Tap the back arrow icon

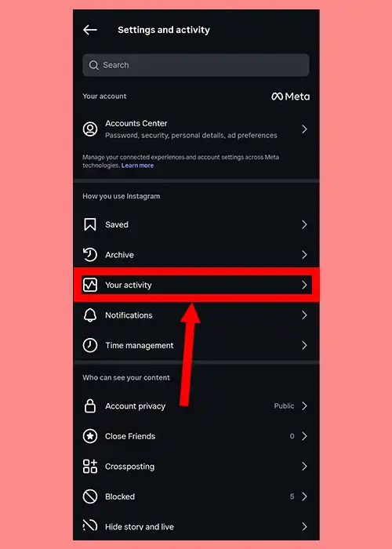point(89,30)
